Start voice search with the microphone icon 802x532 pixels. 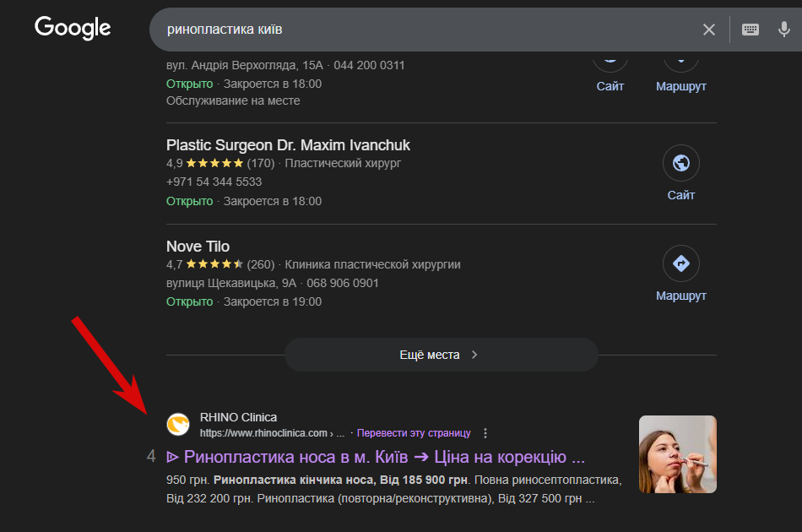[x=784, y=30]
